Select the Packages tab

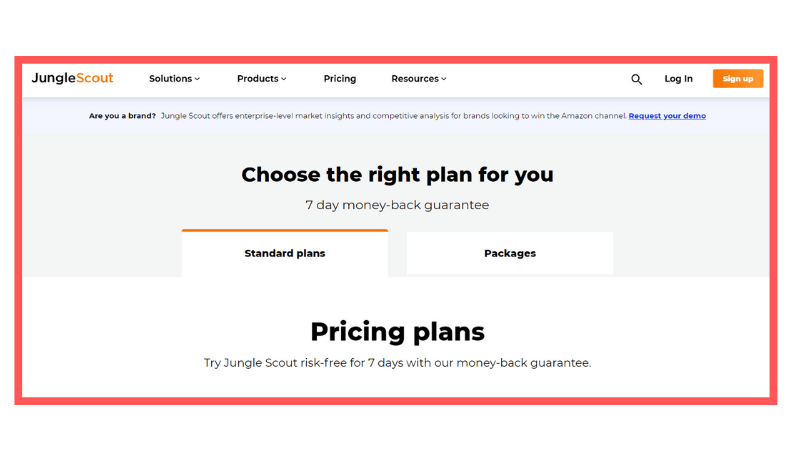[510, 254]
